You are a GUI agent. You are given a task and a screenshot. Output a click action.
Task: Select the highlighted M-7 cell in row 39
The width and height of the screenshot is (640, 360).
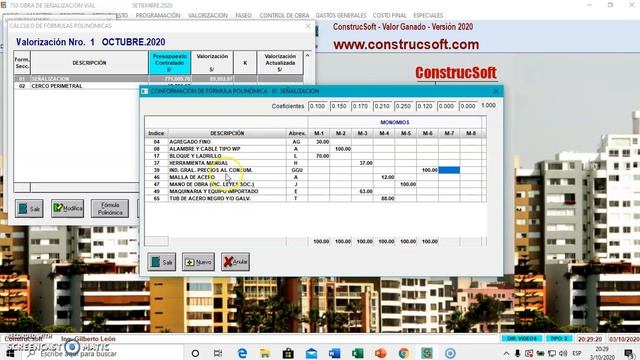[x=449, y=170]
